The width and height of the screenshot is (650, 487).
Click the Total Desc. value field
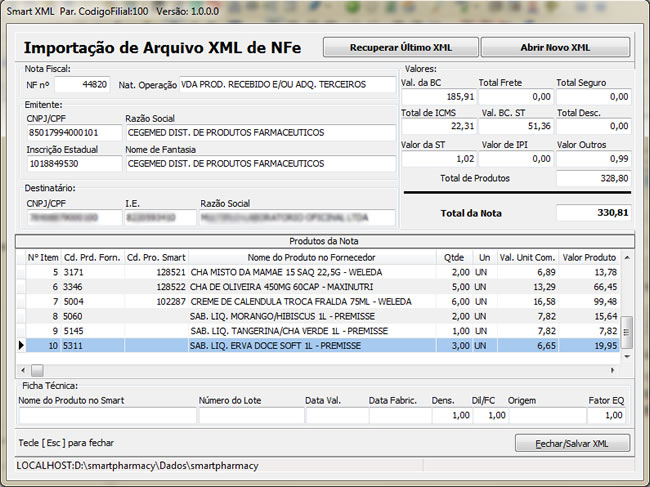click(594, 126)
